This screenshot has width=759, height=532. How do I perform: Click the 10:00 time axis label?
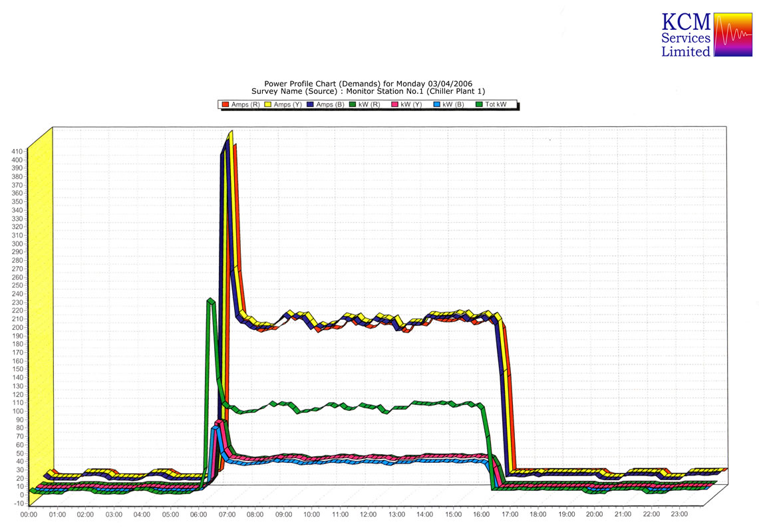pyautogui.click(x=312, y=515)
